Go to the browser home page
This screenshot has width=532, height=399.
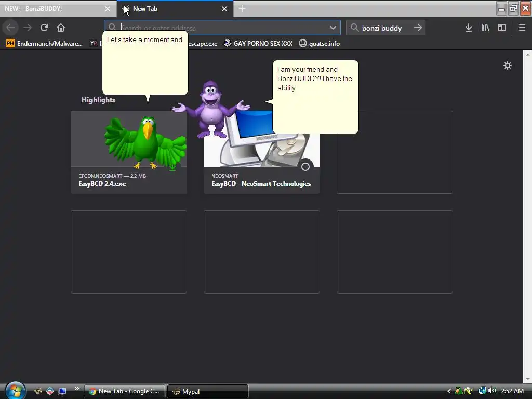click(61, 28)
